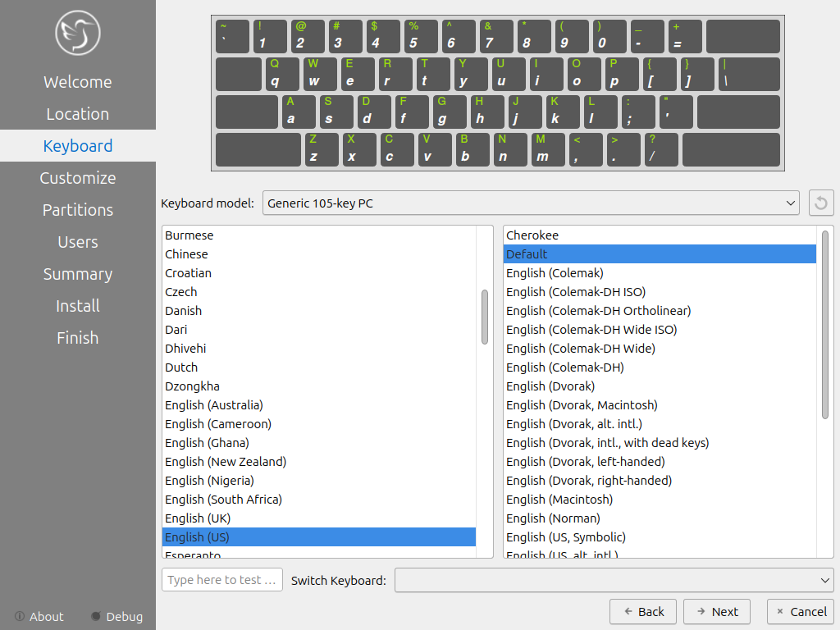The height and width of the screenshot is (630, 840).
Task: Toggle the Debug option in the sidebar
Action: [x=116, y=616]
